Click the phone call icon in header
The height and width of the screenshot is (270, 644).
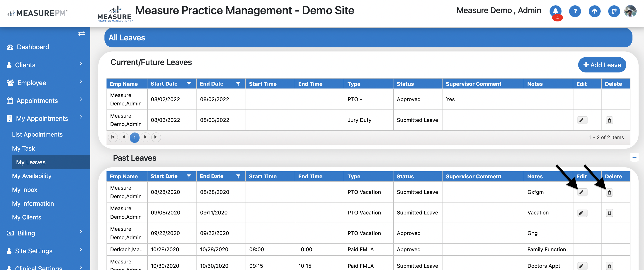[x=614, y=11]
